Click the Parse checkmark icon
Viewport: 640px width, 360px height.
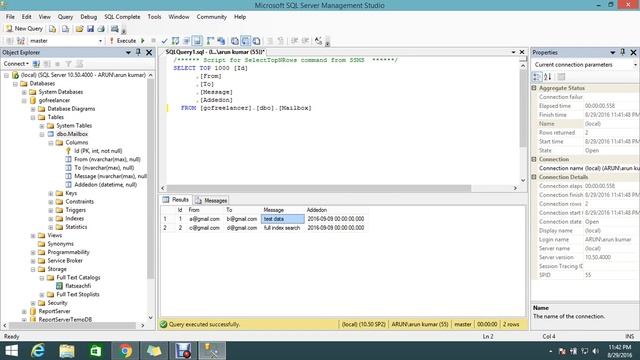tap(164, 41)
